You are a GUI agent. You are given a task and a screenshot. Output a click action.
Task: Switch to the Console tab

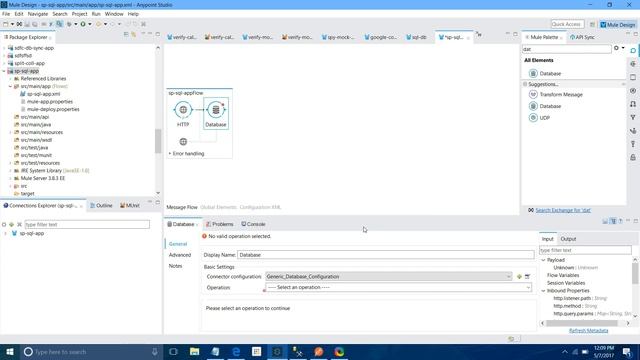253,224
